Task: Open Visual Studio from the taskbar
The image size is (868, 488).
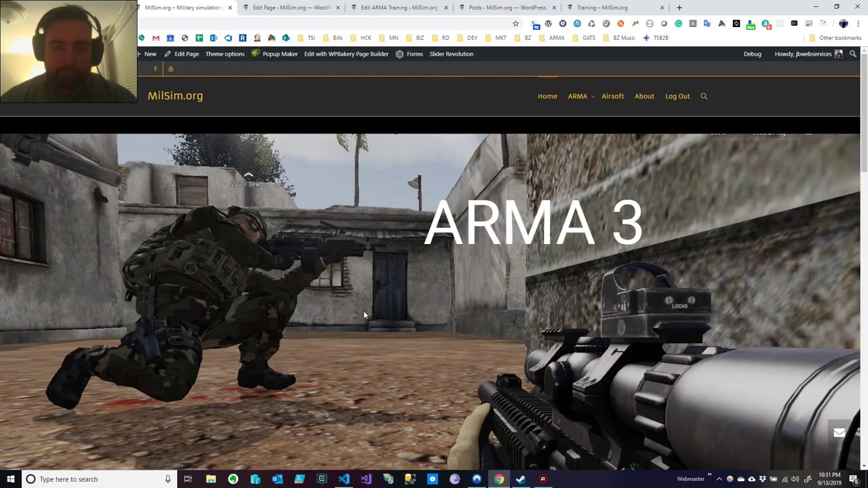Action: pyautogui.click(x=366, y=479)
